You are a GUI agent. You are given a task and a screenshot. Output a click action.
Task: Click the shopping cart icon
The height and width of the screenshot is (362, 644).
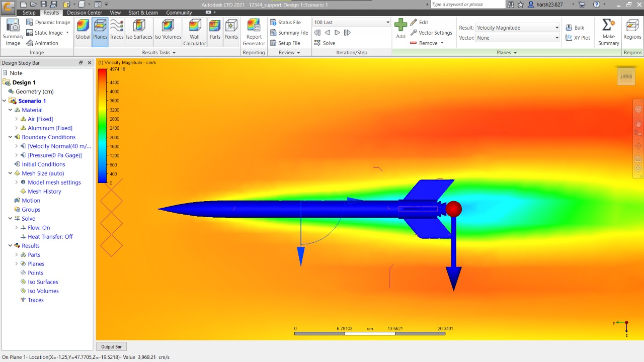(x=582, y=5)
